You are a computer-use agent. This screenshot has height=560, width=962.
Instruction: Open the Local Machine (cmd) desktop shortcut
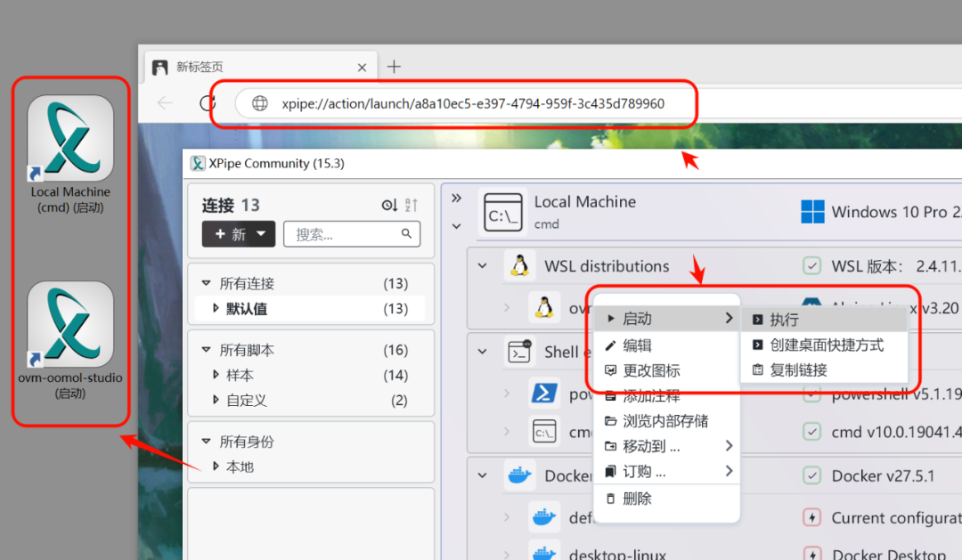(70, 155)
